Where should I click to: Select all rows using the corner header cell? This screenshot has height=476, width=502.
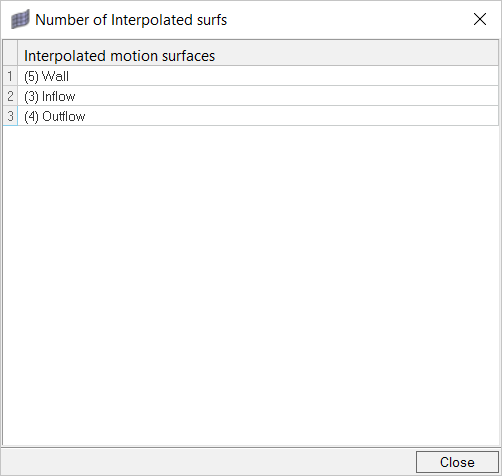click(10, 53)
